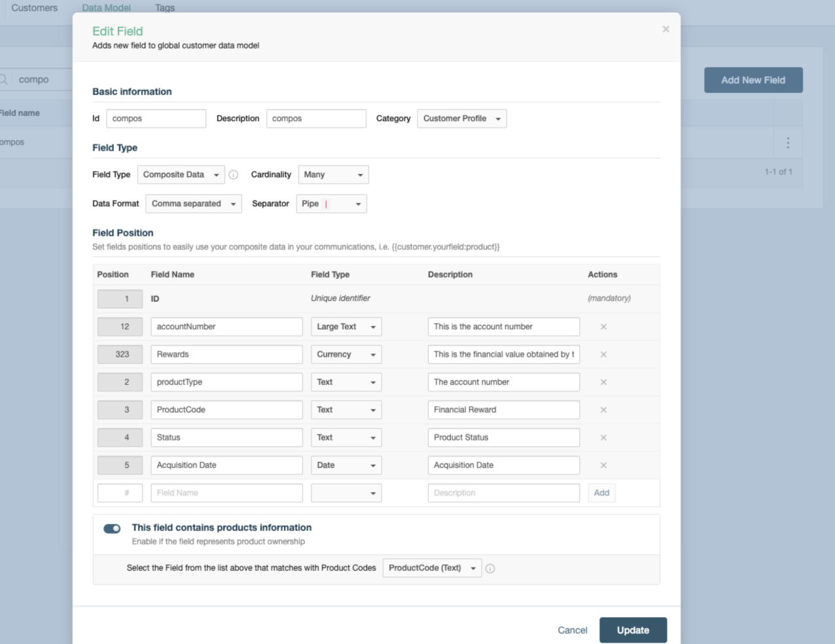Open the Category dropdown showing Customer Profile
Screen dimensions: 835x644
[x=461, y=118]
